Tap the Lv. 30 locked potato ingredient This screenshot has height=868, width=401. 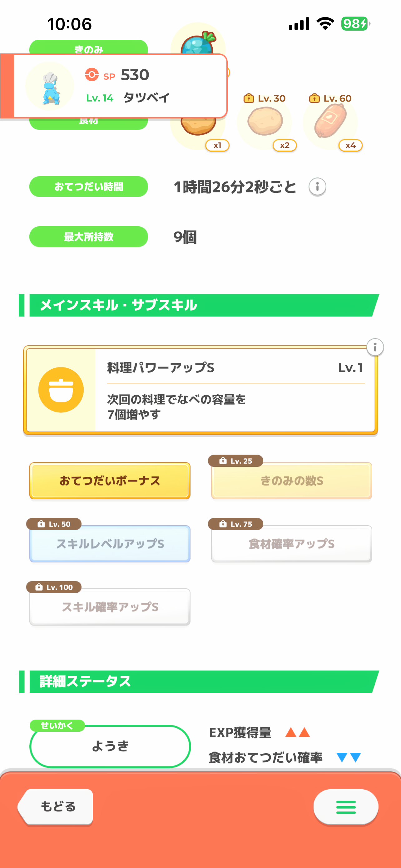265,122
